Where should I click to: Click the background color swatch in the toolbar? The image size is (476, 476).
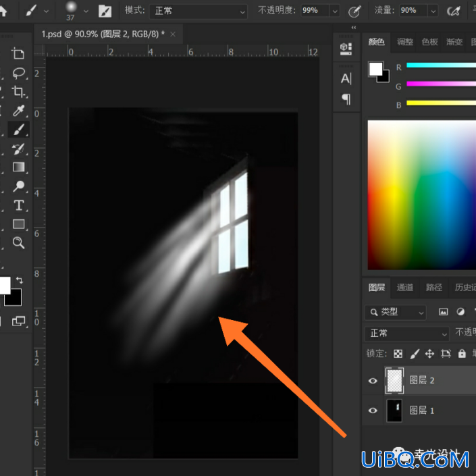coord(14,298)
